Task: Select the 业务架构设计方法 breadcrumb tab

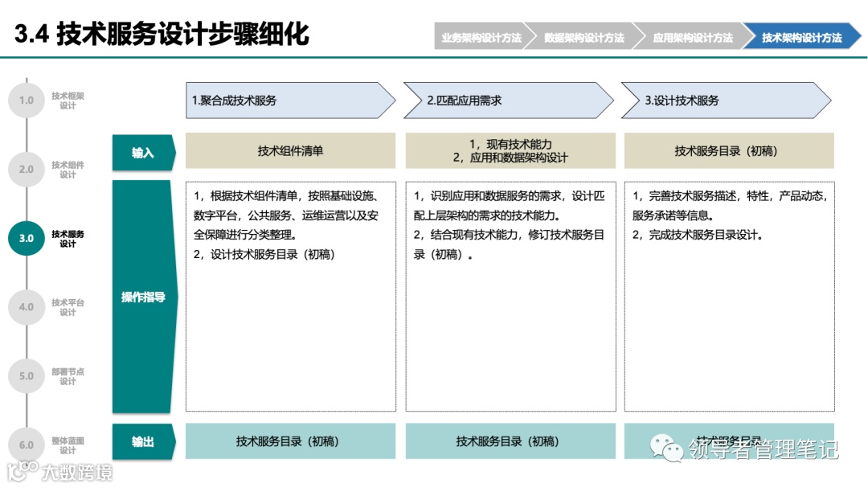Action: [481, 36]
